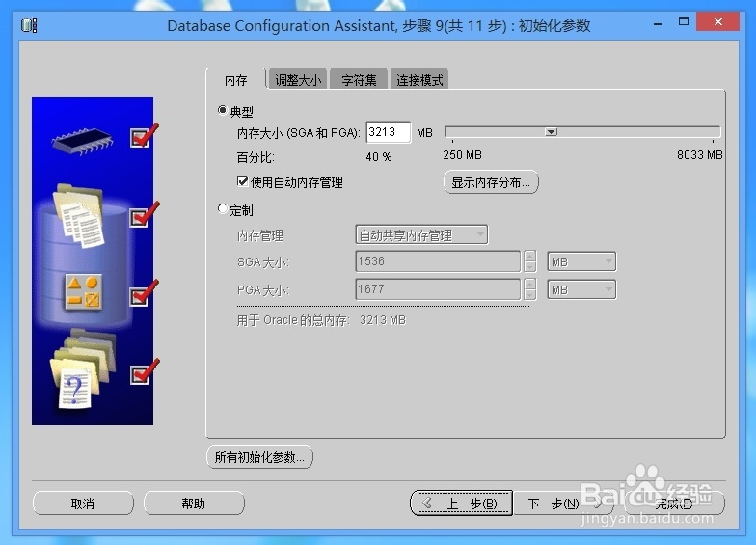Go back with 上一步(B) button

pos(461,504)
